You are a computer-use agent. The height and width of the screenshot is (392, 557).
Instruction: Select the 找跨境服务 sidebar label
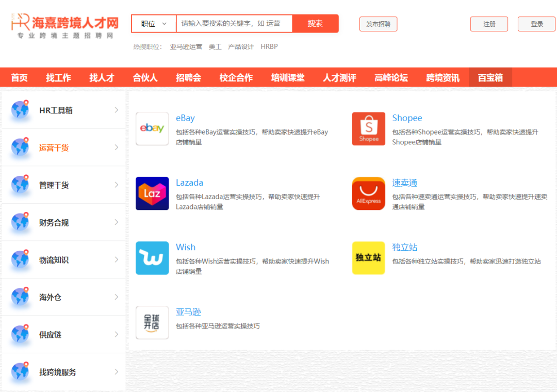[x=58, y=372]
